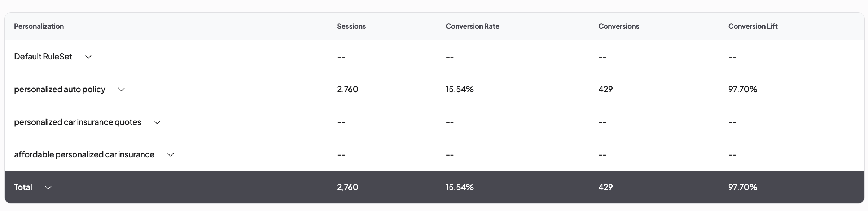Expand affordable personalized car insurance chevron

170,155
